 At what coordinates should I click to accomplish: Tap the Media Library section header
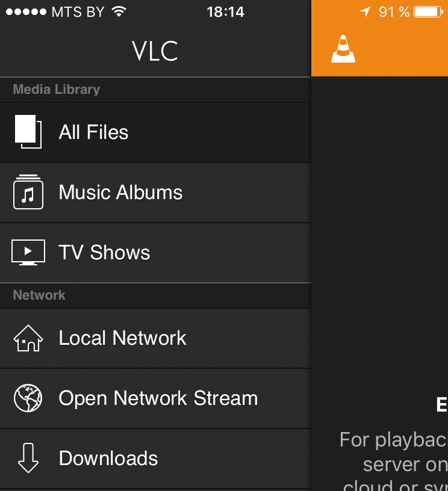tap(57, 90)
